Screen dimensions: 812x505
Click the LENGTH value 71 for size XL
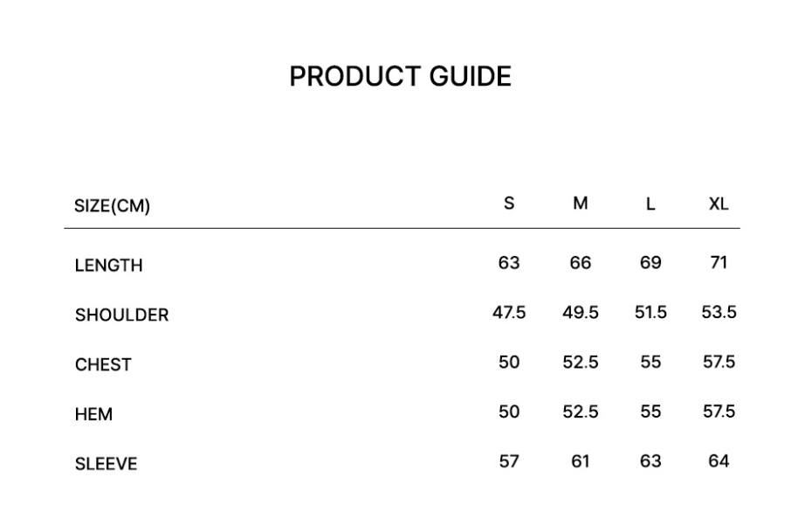(x=719, y=262)
